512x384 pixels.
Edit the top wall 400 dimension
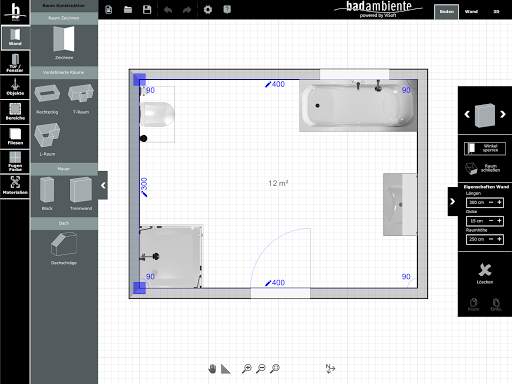point(275,84)
